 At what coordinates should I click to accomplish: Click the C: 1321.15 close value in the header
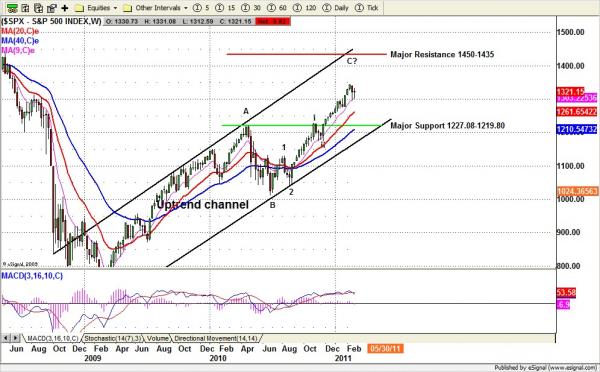[235, 21]
